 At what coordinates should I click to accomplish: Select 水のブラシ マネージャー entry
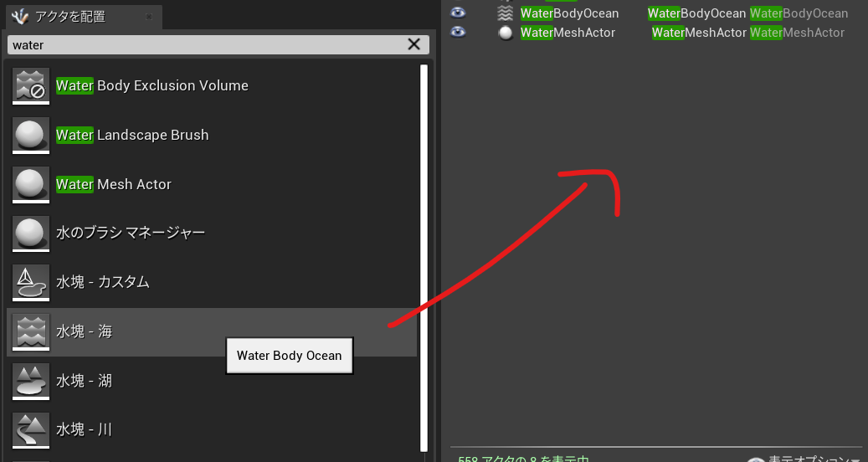[212, 234]
